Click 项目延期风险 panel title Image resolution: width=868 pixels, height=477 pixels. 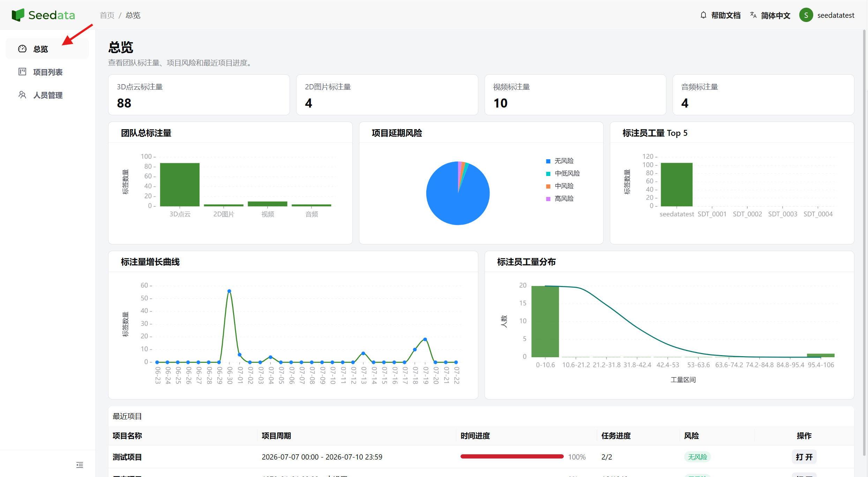(x=397, y=133)
